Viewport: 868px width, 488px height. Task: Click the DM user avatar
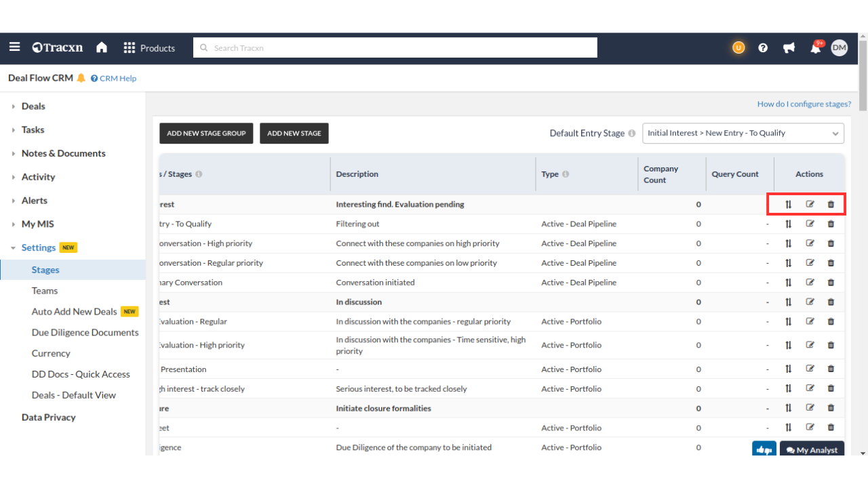click(x=840, y=47)
